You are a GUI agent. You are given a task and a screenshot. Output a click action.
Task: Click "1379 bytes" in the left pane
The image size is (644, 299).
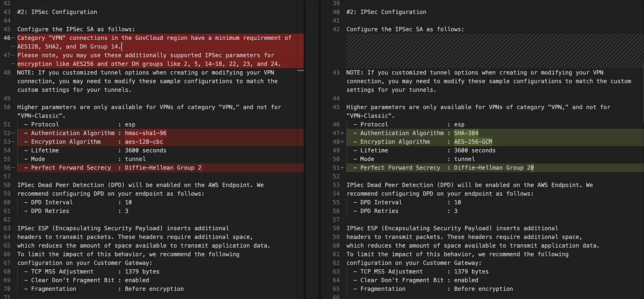click(x=142, y=272)
